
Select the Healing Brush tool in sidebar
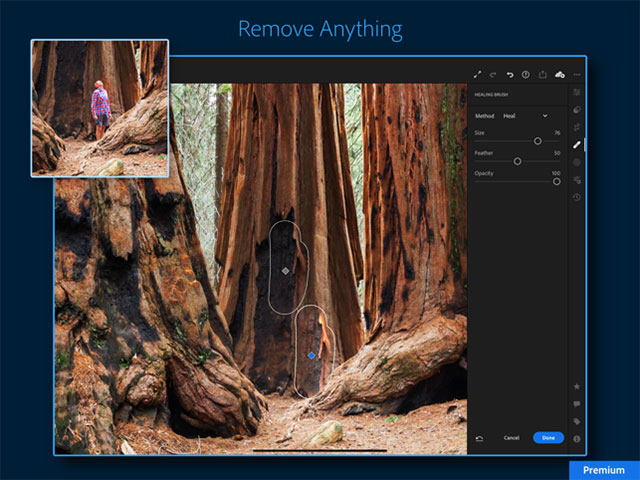577,144
